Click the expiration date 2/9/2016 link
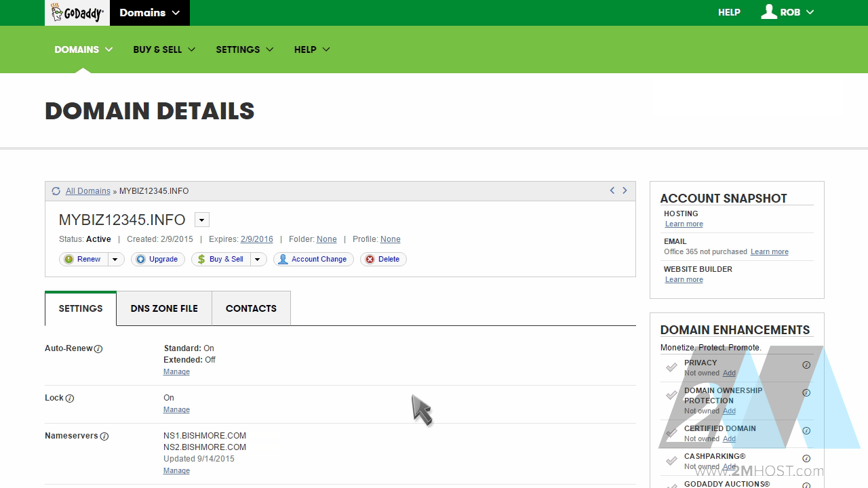The height and width of the screenshot is (488, 868). (257, 239)
